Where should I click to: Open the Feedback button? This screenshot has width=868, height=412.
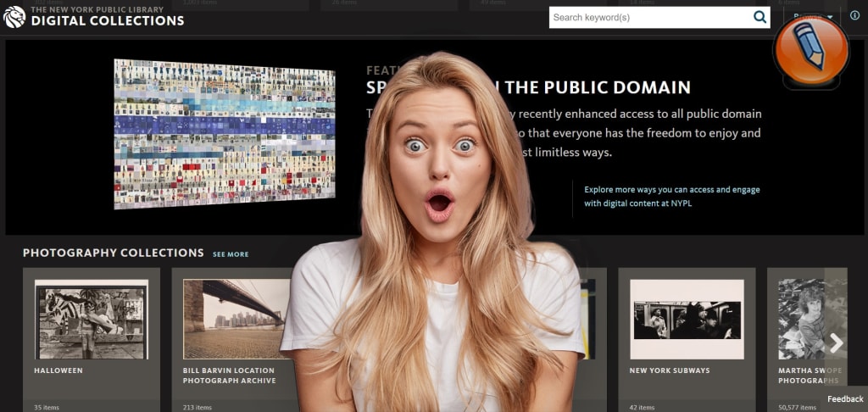(x=845, y=398)
